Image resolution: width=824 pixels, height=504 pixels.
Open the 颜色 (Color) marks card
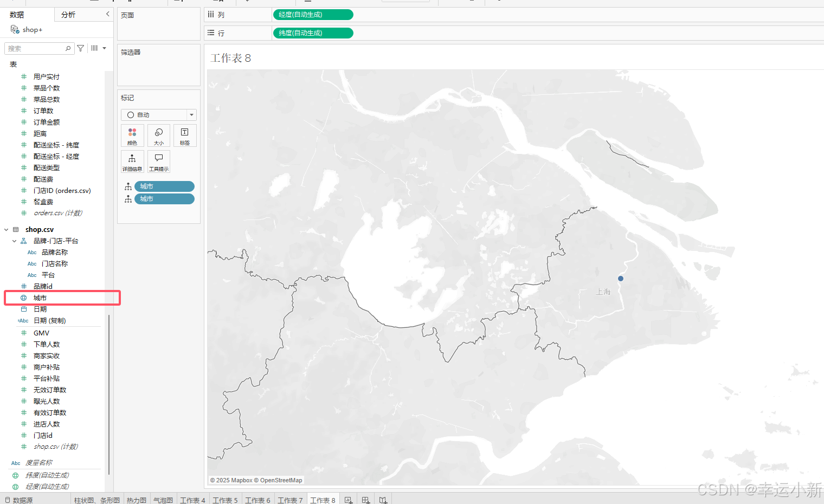(132, 135)
